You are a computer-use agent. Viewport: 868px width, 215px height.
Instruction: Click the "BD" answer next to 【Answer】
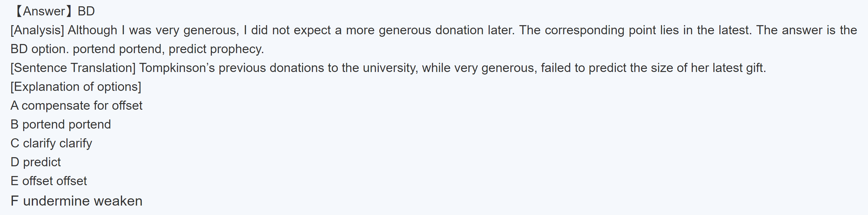coord(86,11)
